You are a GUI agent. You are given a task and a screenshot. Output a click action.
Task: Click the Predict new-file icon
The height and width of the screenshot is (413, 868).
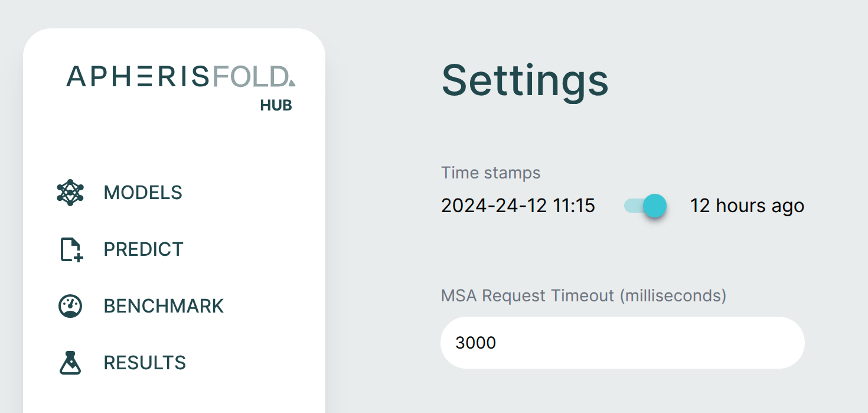click(x=71, y=249)
